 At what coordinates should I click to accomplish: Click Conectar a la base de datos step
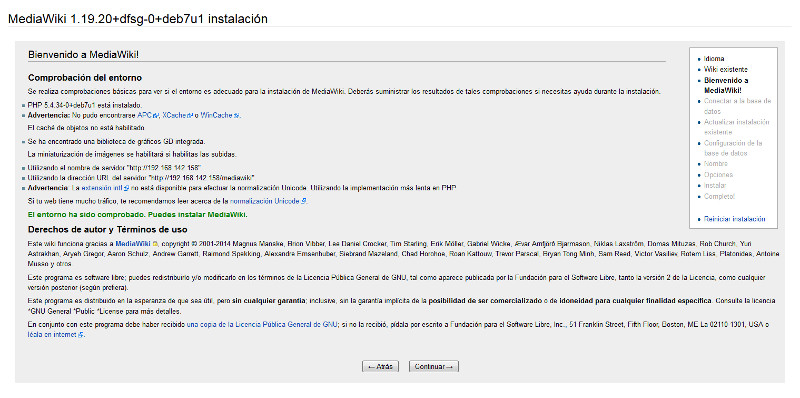(x=737, y=106)
